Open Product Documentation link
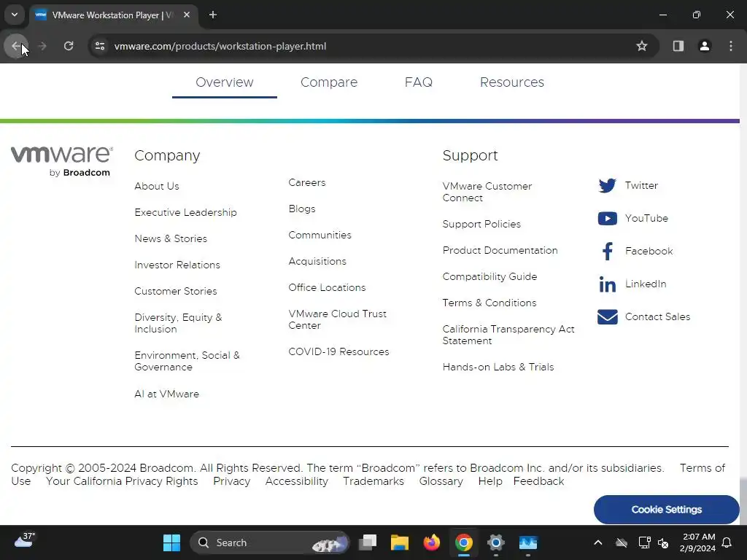The width and height of the screenshot is (747, 560). (500, 251)
